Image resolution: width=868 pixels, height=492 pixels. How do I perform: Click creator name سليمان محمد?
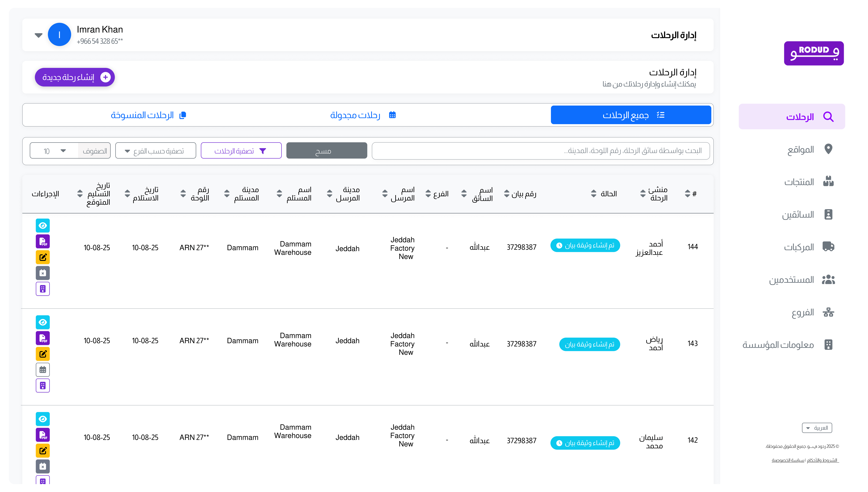pos(651,442)
